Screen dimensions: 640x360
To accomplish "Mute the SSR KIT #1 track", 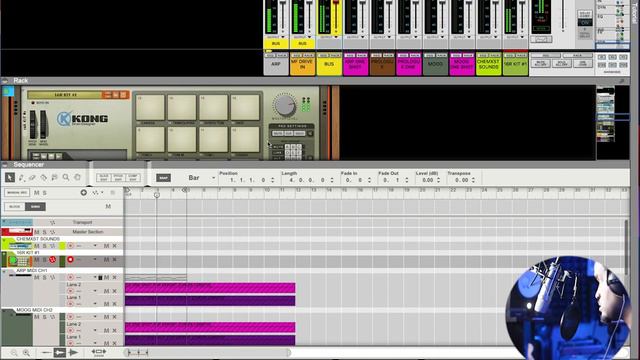I will 37,260.
